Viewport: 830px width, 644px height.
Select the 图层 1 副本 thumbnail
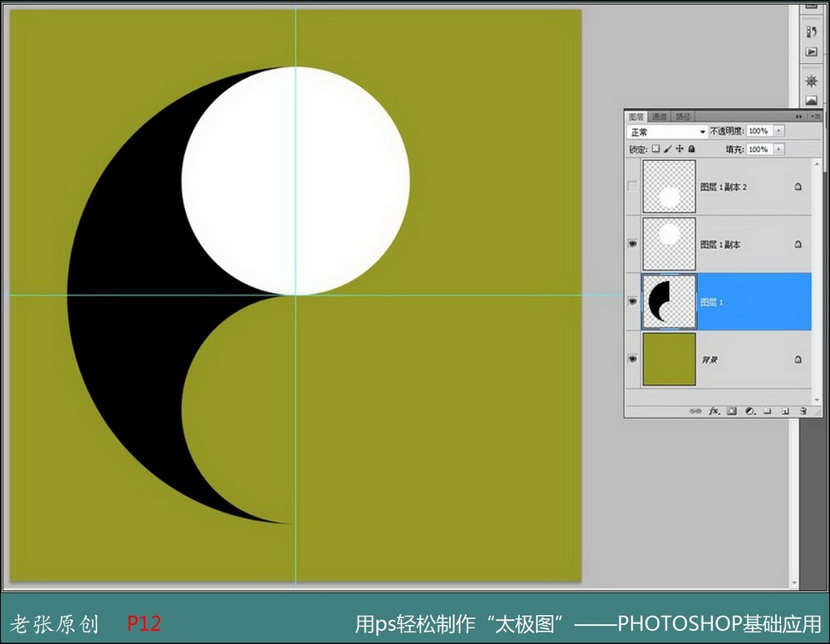coord(669,244)
